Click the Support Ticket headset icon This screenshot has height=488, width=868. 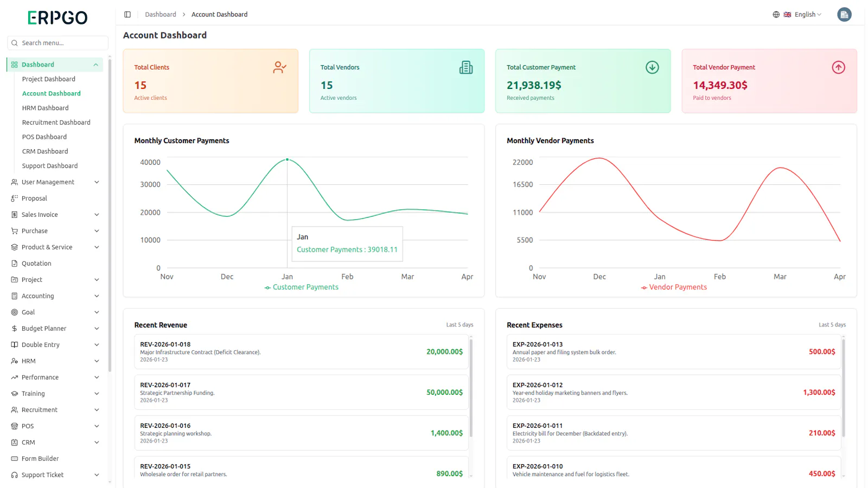pyautogui.click(x=15, y=475)
